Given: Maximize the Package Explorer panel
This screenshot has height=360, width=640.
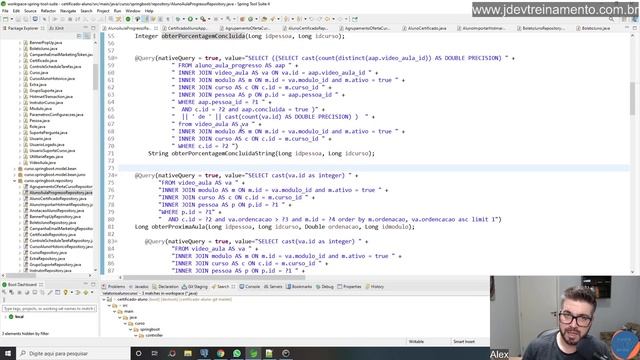Looking at the screenshot, I should [93, 28].
